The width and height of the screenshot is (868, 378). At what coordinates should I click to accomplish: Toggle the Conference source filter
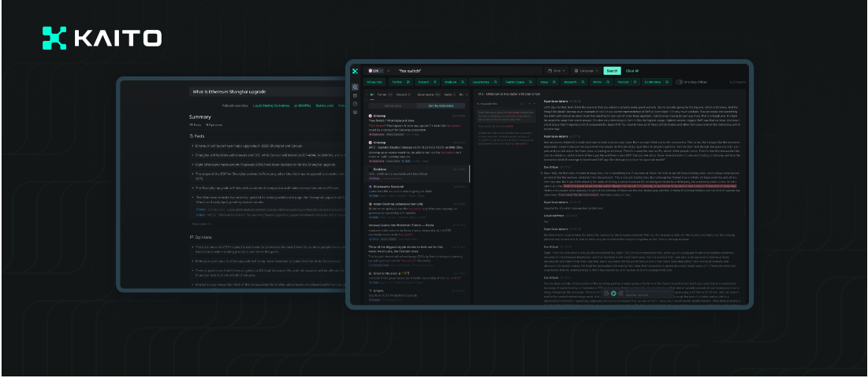coord(657,82)
